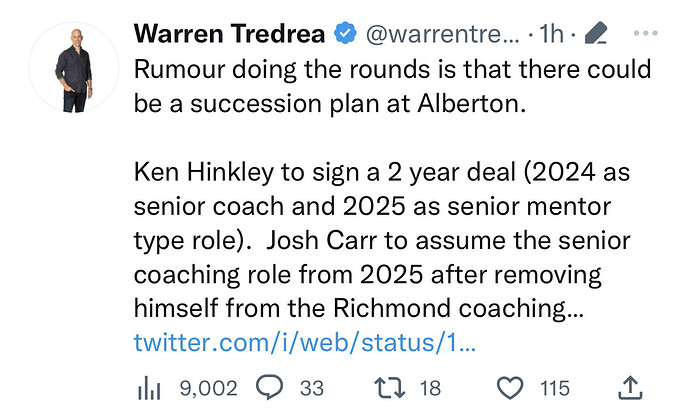View tweet analytics bar chart icon
Screen dimensions: 690x418
coord(149,388)
